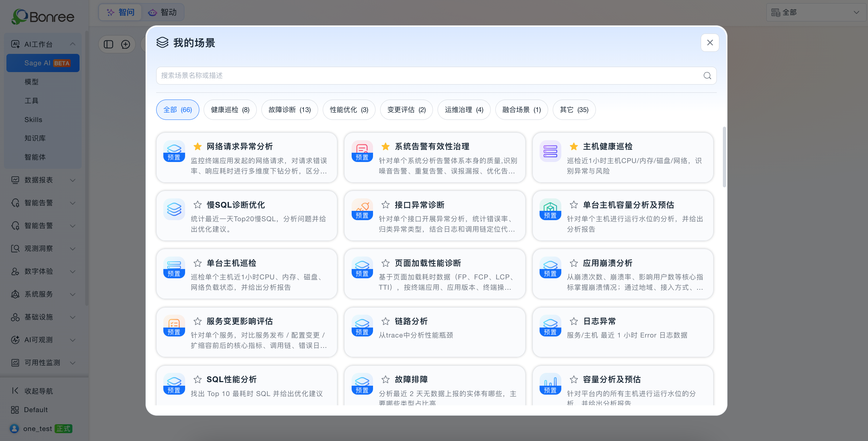Viewport: 868px width, 441px height.
Task: Unfavorite the 主机健康巡检 star
Action: coord(574,146)
